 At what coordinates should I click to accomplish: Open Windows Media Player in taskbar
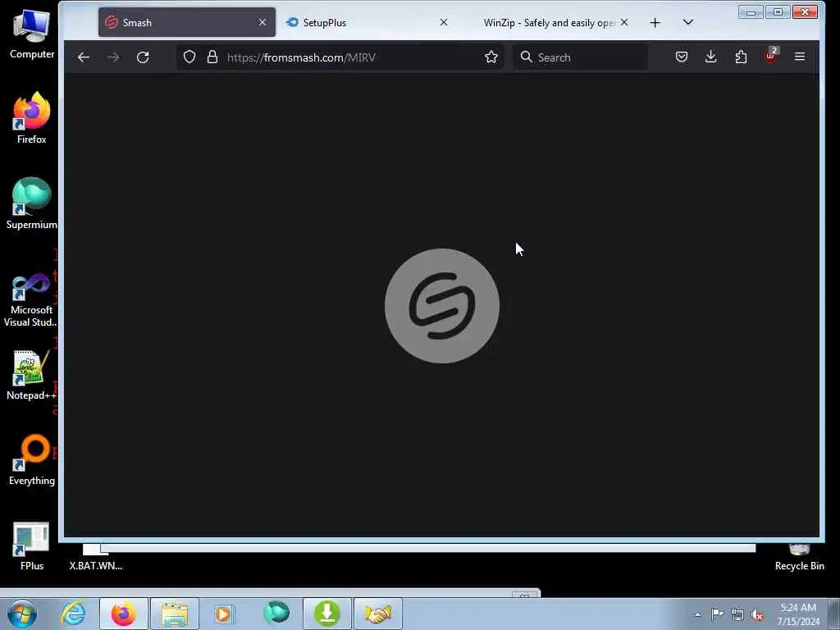[x=225, y=614]
